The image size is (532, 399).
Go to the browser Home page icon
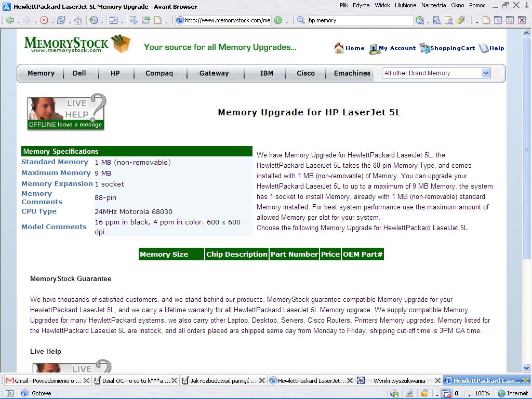click(78, 20)
